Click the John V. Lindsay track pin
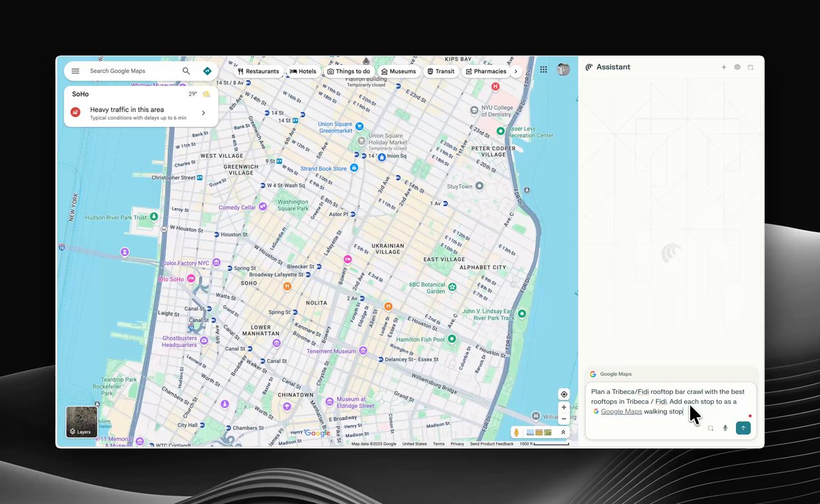The width and height of the screenshot is (820, 504). pyautogui.click(x=521, y=313)
